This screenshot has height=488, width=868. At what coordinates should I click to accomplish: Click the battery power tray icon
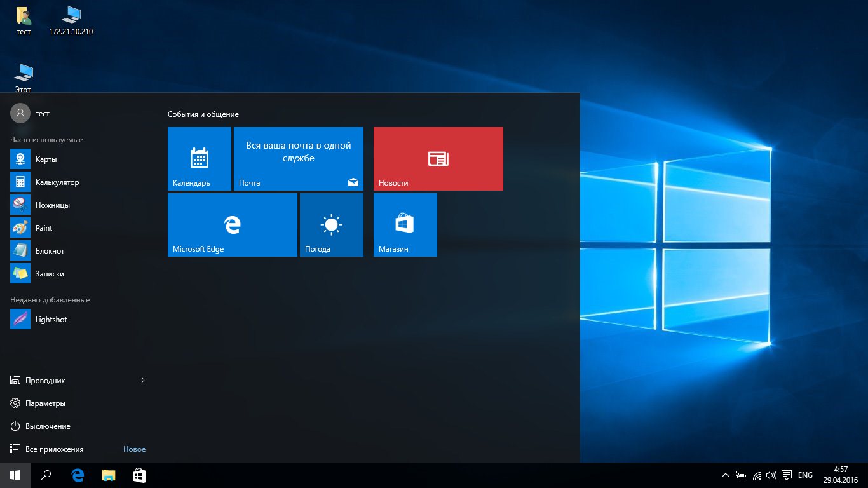(x=741, y=475)
